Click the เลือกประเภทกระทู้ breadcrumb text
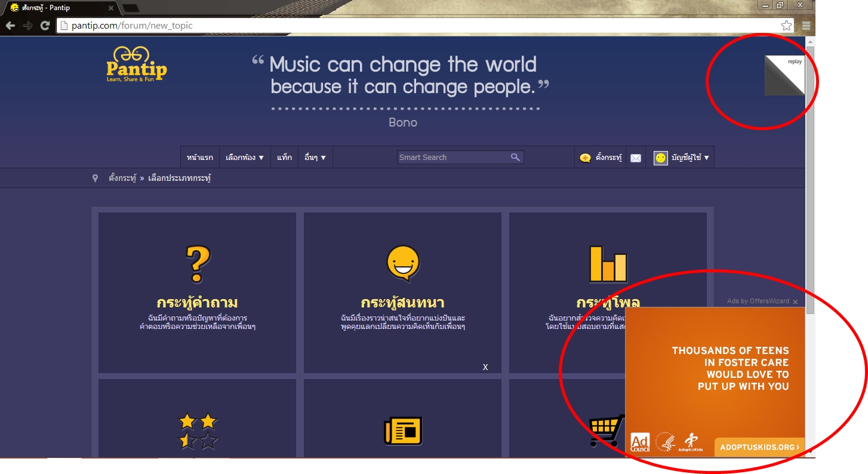 coord(180,178)
